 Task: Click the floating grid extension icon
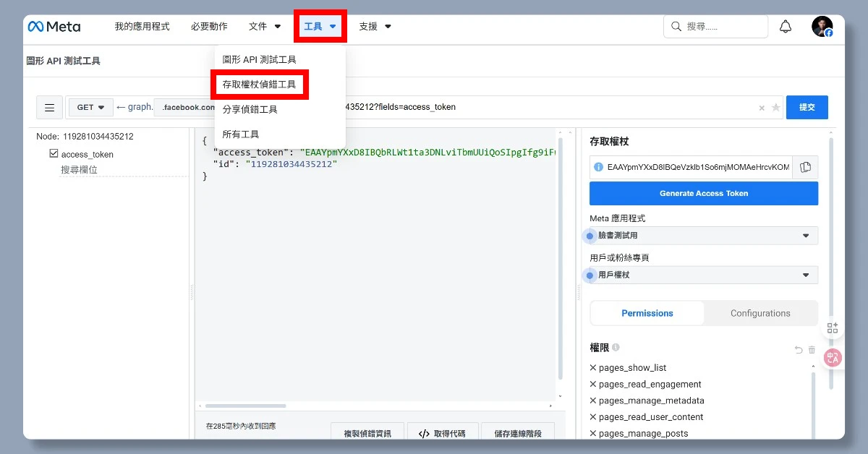coord(833,327)
